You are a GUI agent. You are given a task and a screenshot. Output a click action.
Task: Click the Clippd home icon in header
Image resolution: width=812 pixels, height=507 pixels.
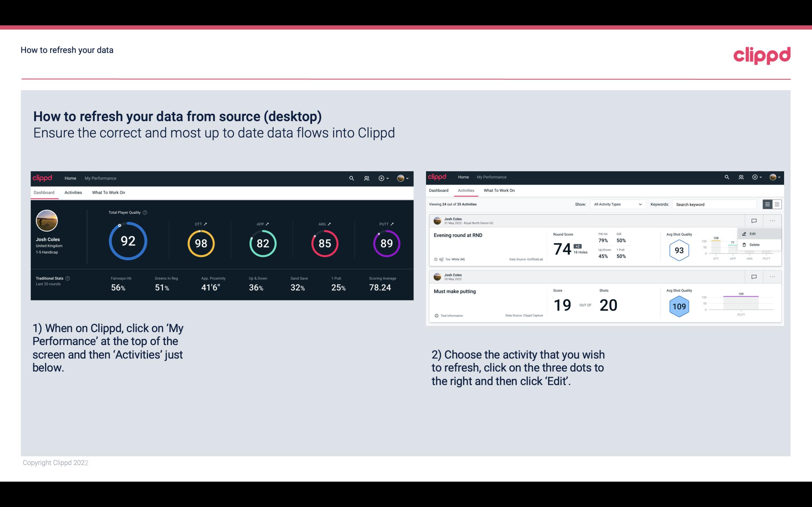click(43, 178)
